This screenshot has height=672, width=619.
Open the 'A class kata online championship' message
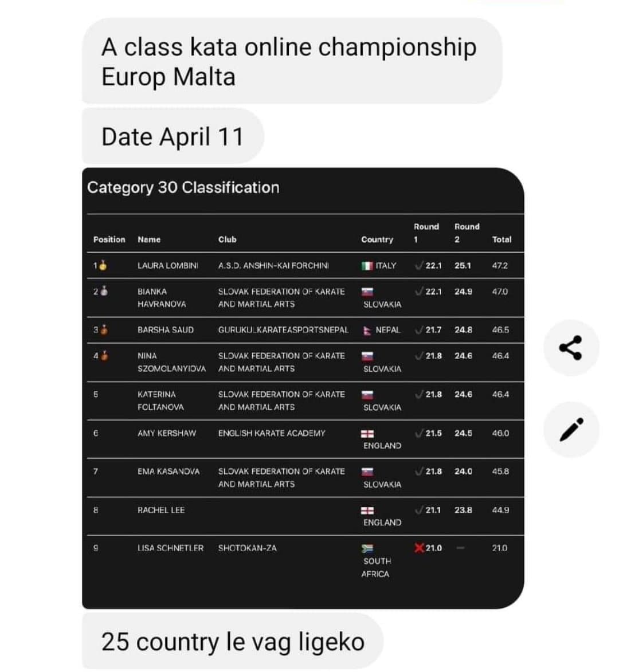pyautogui.click(x=292, y=61)
